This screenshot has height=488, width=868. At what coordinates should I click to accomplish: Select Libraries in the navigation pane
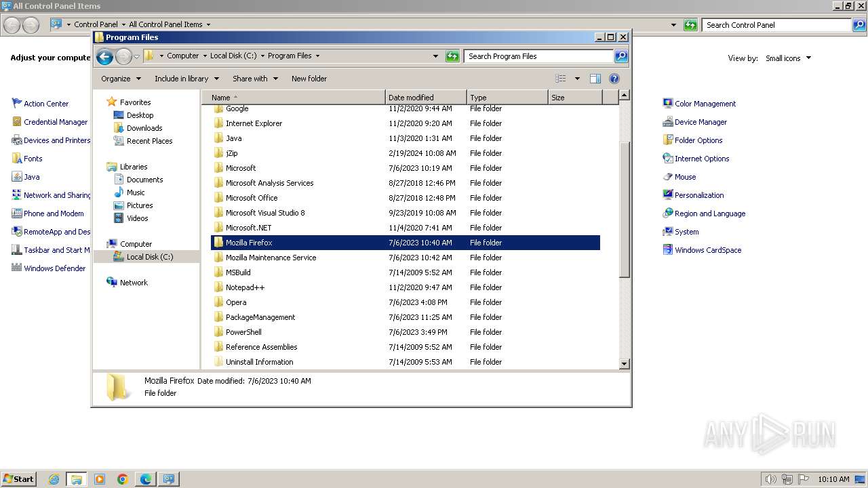133,167
